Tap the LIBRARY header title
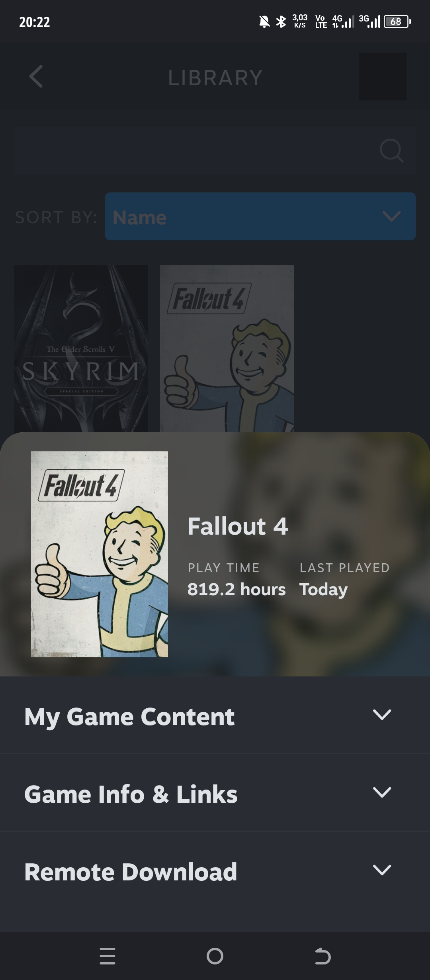 click(215, 78)
